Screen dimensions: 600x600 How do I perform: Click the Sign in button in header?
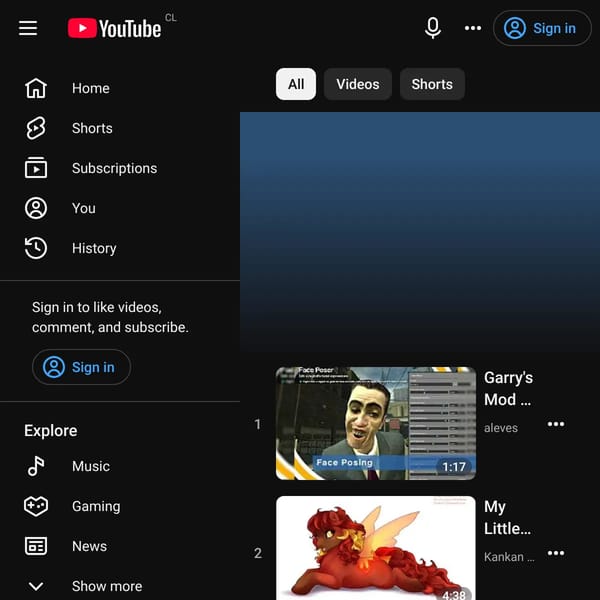tap(542, 28)
